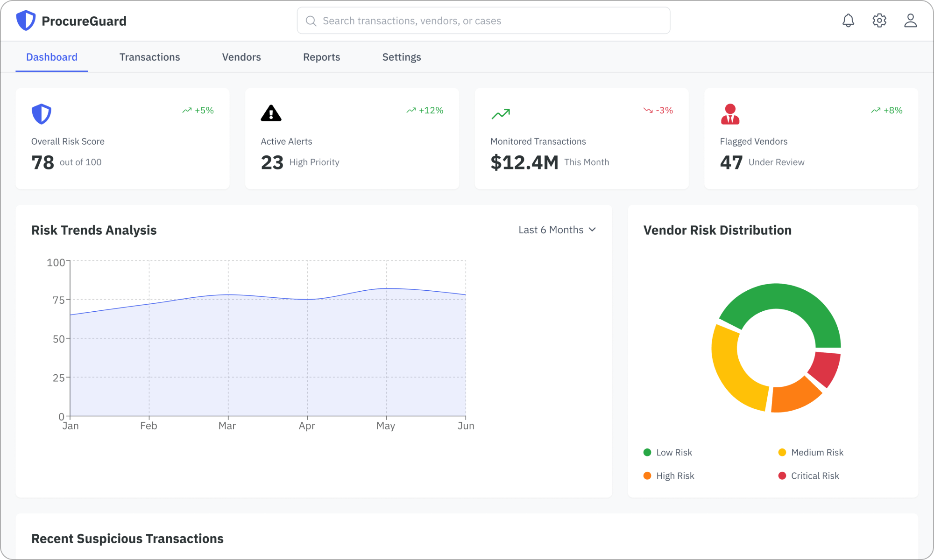Open the notifications bell icon

pyautogui.click(x=848, y=20)
